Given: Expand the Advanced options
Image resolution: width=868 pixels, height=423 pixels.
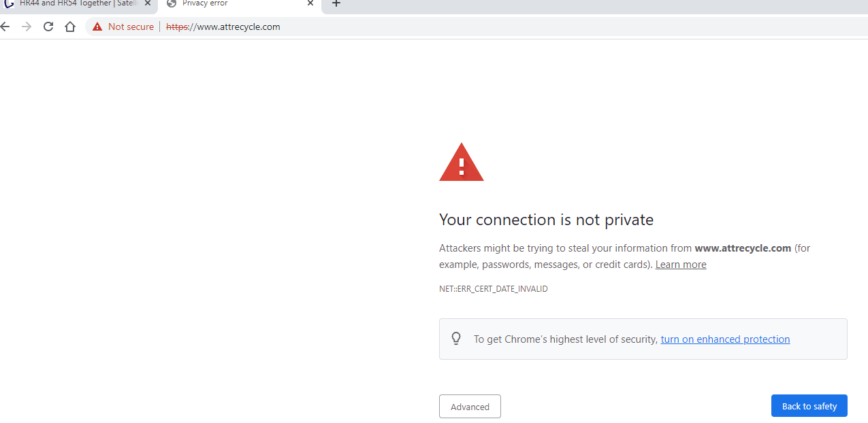Looking at the screenshot, I should pyautogui.click(x=470, y=407).
